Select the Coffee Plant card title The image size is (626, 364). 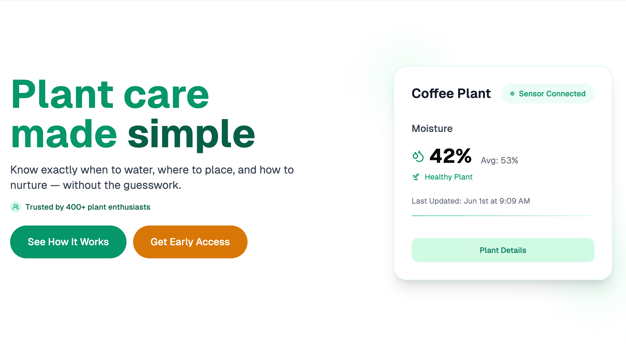(451, 94)
